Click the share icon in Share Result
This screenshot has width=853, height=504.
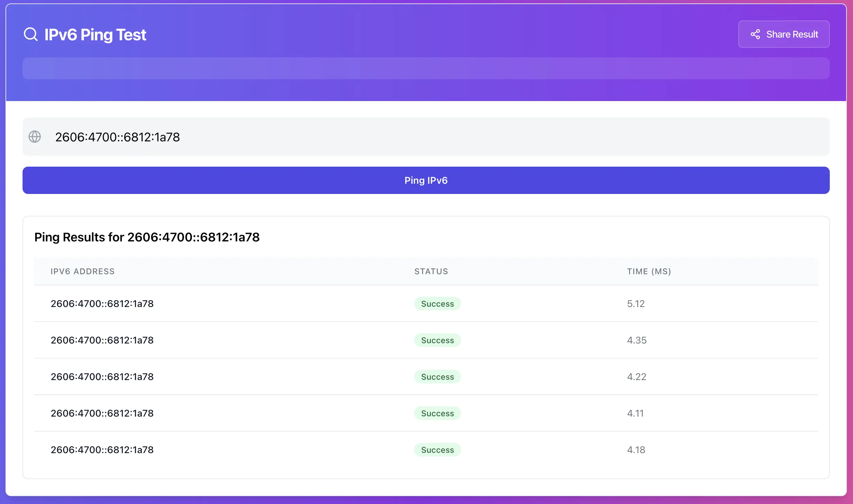pos(755,34)
